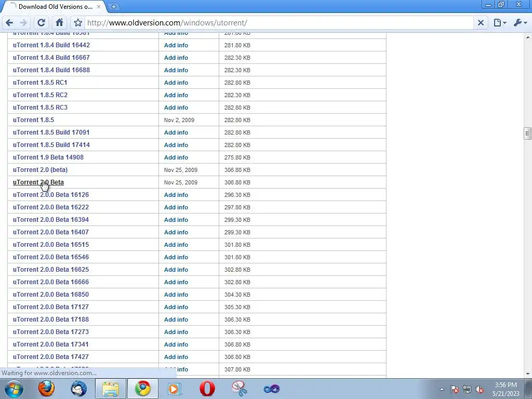Open the uTorrent 1.8.5 link
This screenshot has height=399, width=532.
coord(33,120)
